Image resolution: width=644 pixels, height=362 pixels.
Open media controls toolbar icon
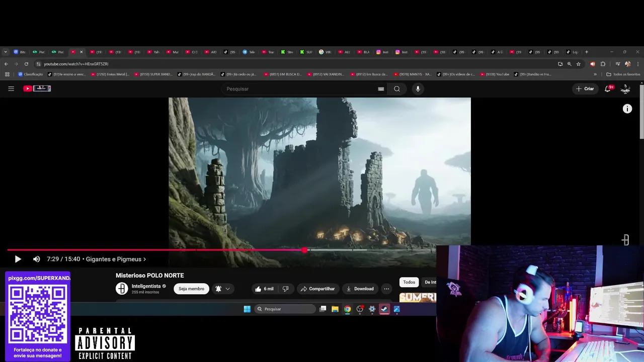pyautogui.click(x=618, y=64)
